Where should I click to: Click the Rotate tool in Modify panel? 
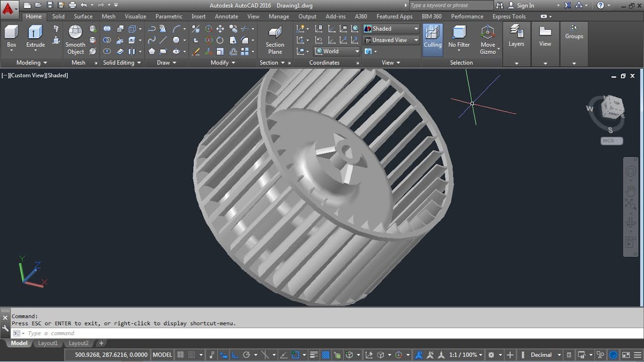[x=220, y=40]
